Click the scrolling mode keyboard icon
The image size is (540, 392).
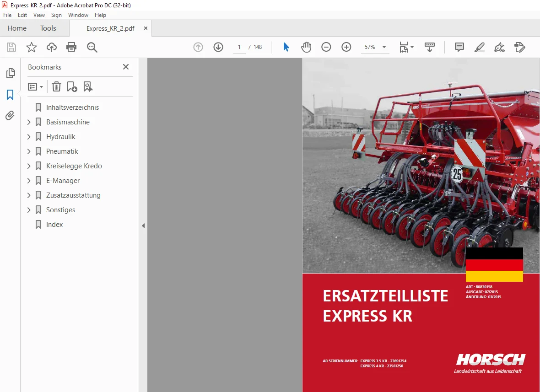pyautogui.click(x=429, y=47)
